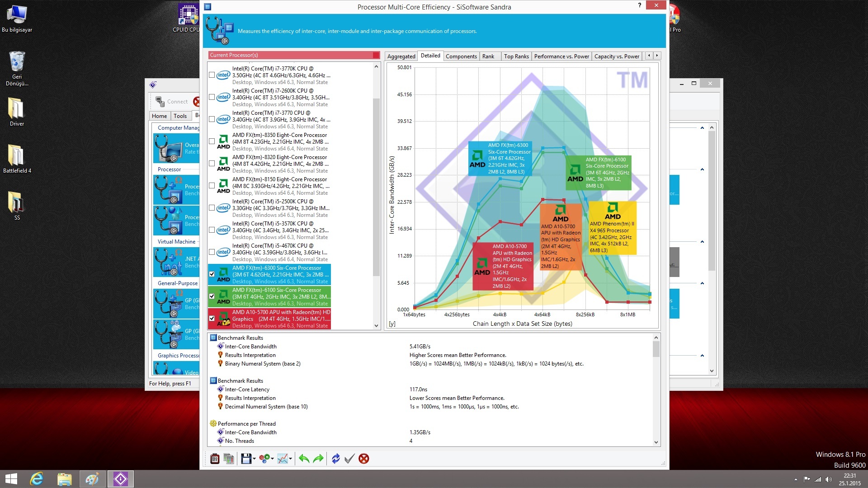
Task: Select the AMD A10-5700 APU list entry
Action: 270,319
